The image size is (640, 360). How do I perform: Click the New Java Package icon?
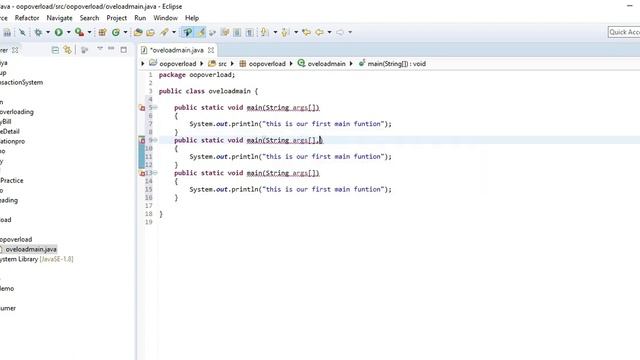102,32
